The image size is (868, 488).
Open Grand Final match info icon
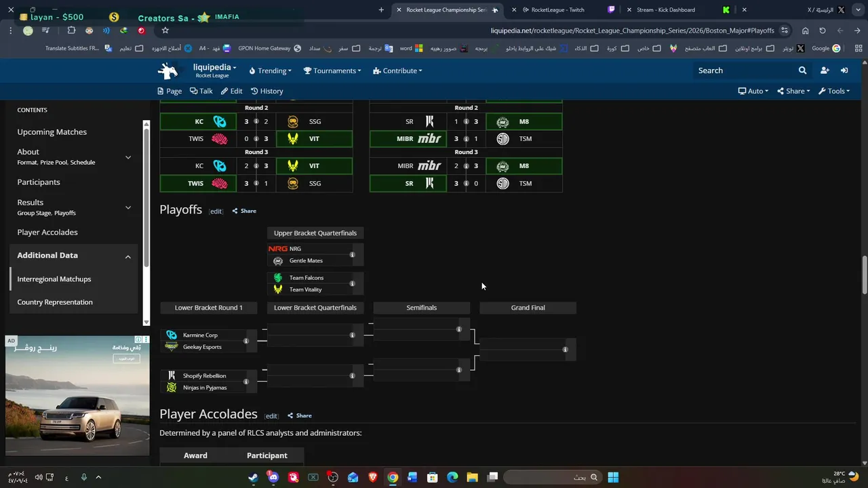pyautogui.click(x=565, y=350)
